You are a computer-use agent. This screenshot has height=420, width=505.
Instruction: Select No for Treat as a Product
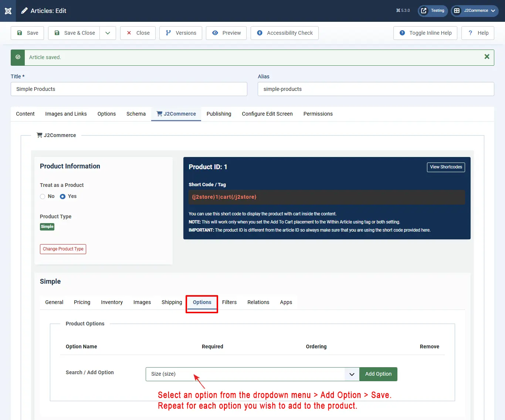(x=43, y=197)
